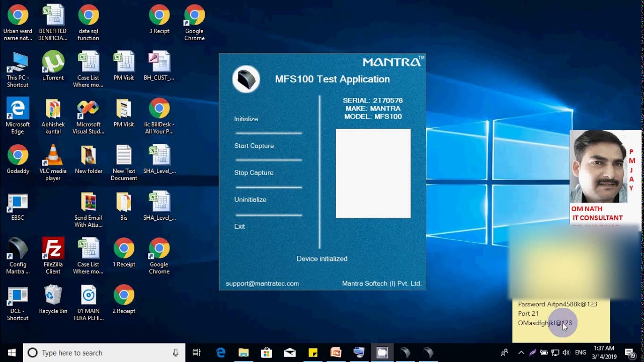Open the BENEFITED BENIFICIA Excel file
This screenshot has width=644, height=362.
(53, 23)
